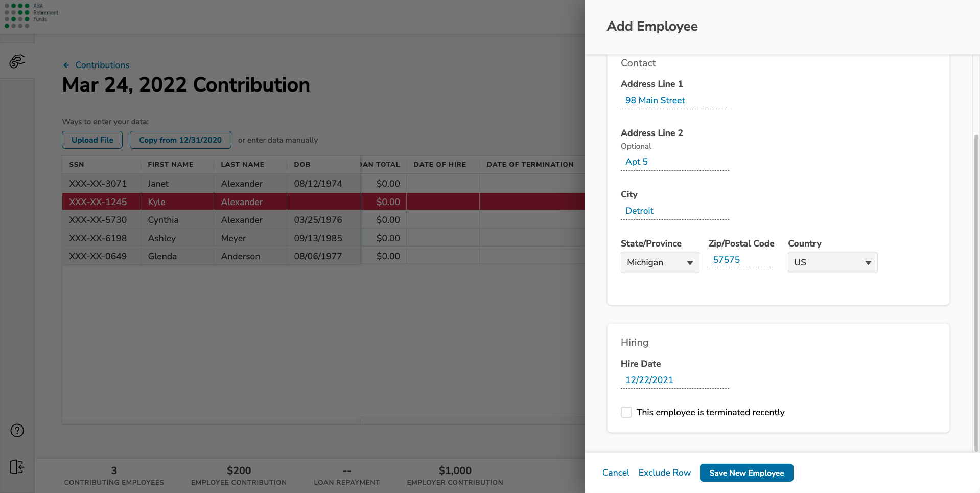Click the ABA Retirement Funds logo

coord(31,15)
